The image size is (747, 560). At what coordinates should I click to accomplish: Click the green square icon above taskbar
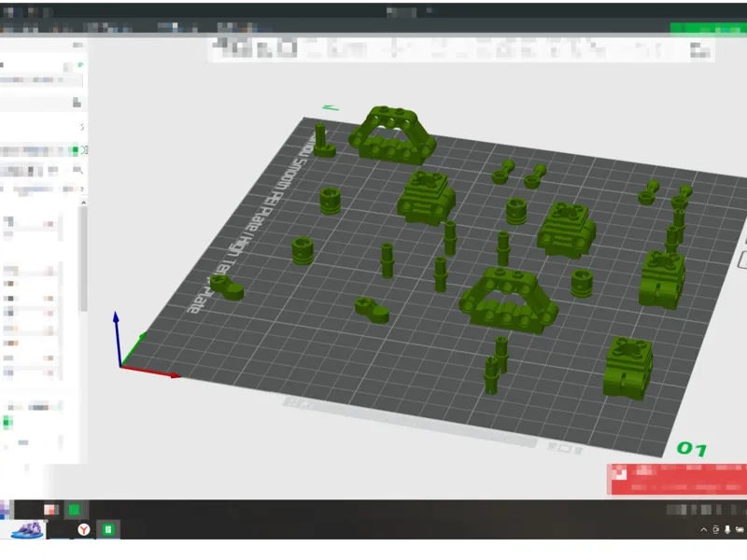[x=74, y=510]
